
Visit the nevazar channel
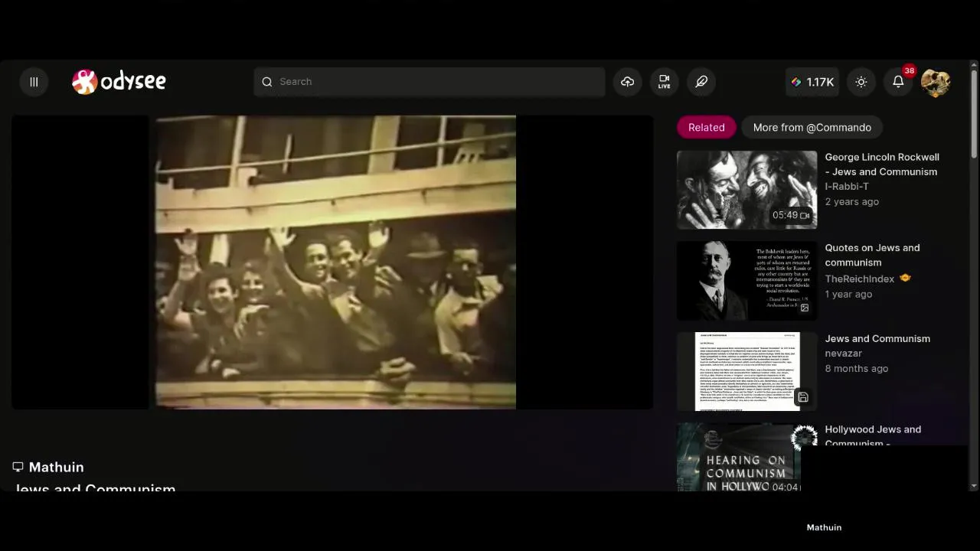coord(844,354)
